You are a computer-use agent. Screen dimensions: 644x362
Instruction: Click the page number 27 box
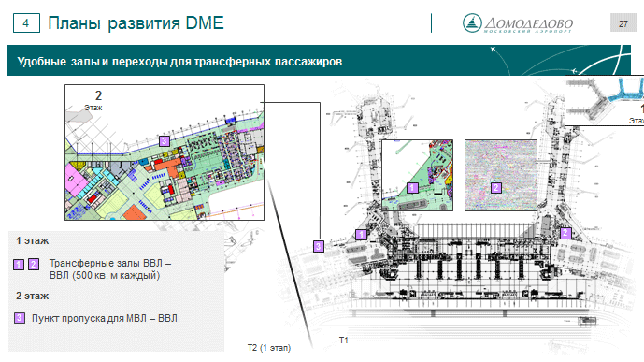[x=623, y=23]
